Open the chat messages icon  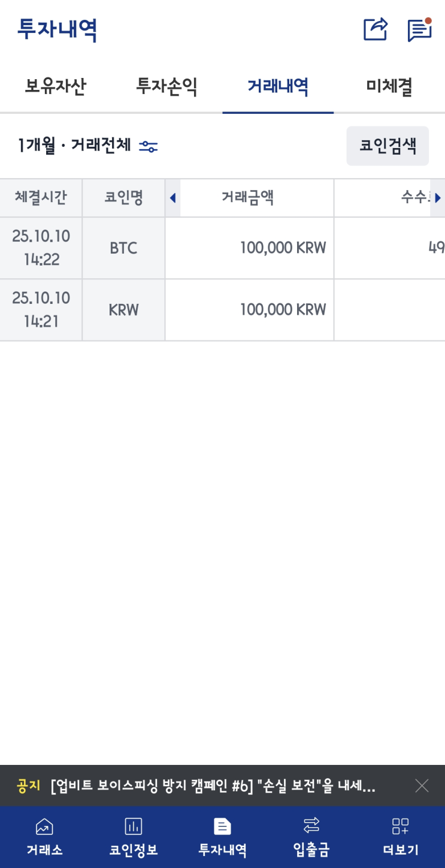point(419,29)
